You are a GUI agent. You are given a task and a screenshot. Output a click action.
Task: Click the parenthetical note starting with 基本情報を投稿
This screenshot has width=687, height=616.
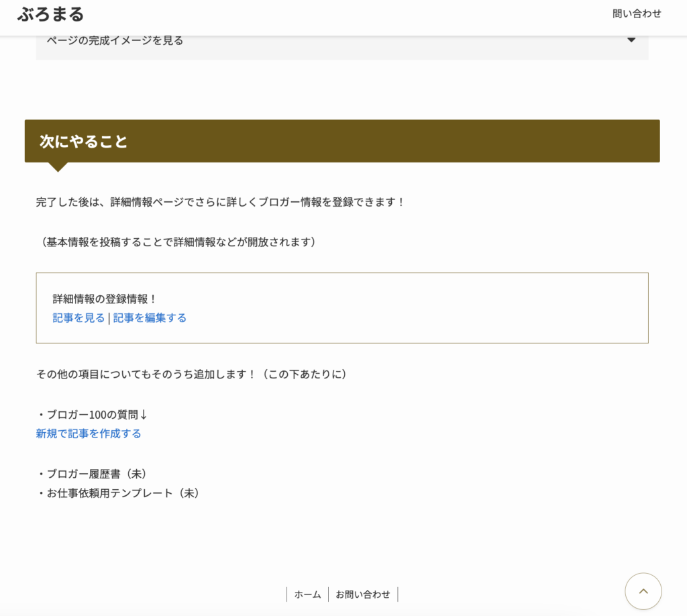click(x=176, y=242)
